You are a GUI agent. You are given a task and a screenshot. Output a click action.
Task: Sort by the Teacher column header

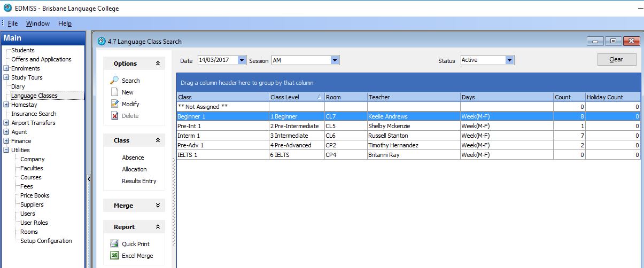(413, 97)
